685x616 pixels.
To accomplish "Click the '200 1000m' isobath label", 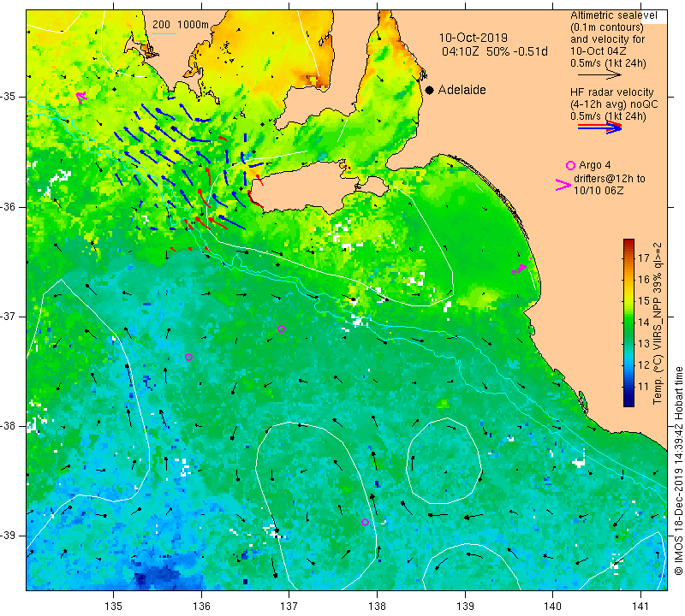I will click(181, 25).
